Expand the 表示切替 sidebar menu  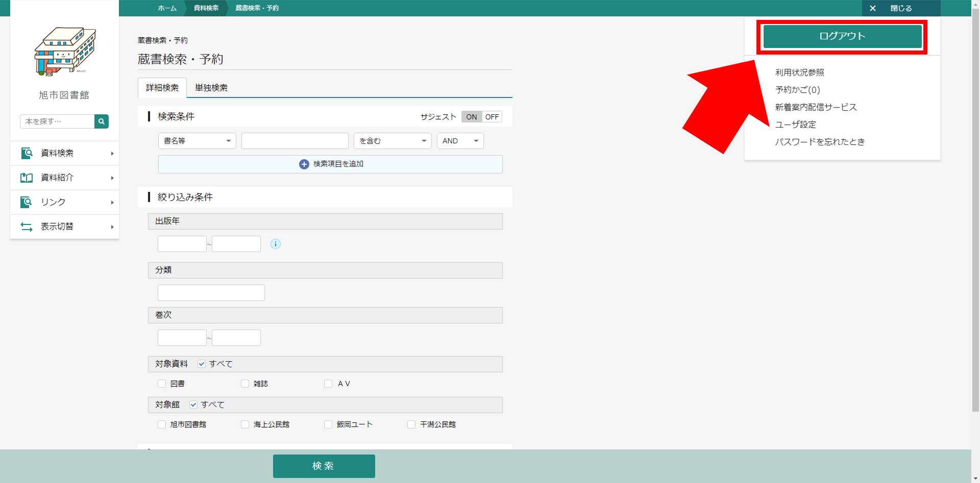[64, 226]
